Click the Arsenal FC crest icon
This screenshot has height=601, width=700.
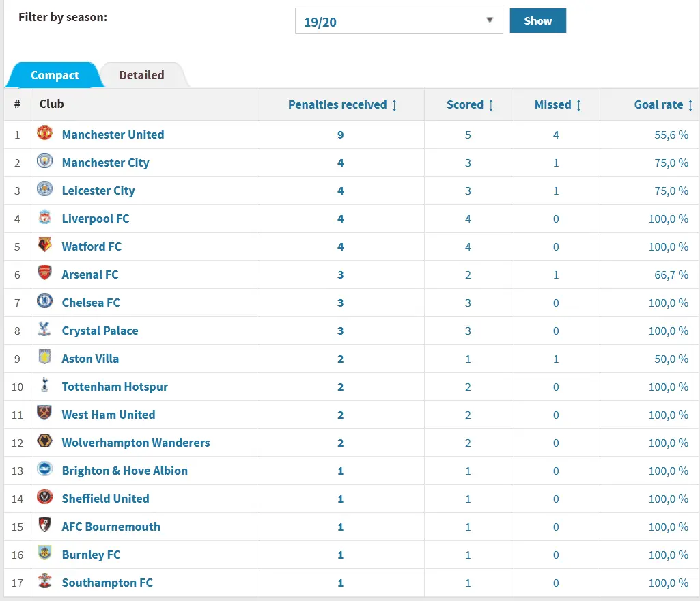point(45,274)
